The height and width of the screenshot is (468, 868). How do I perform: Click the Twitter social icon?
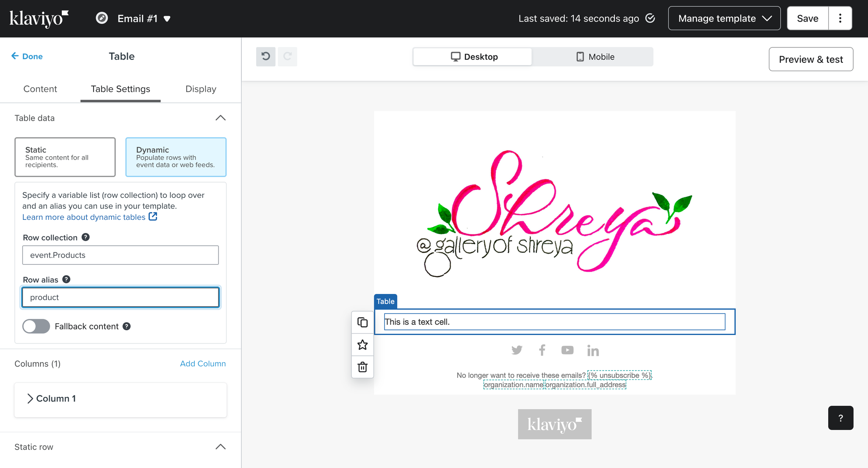[517, 350]
